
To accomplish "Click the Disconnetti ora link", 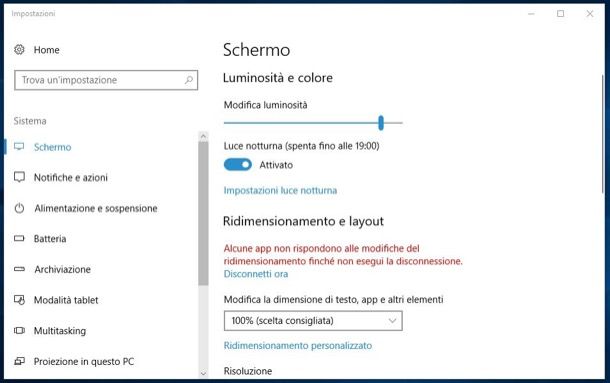I will point(256,274).
